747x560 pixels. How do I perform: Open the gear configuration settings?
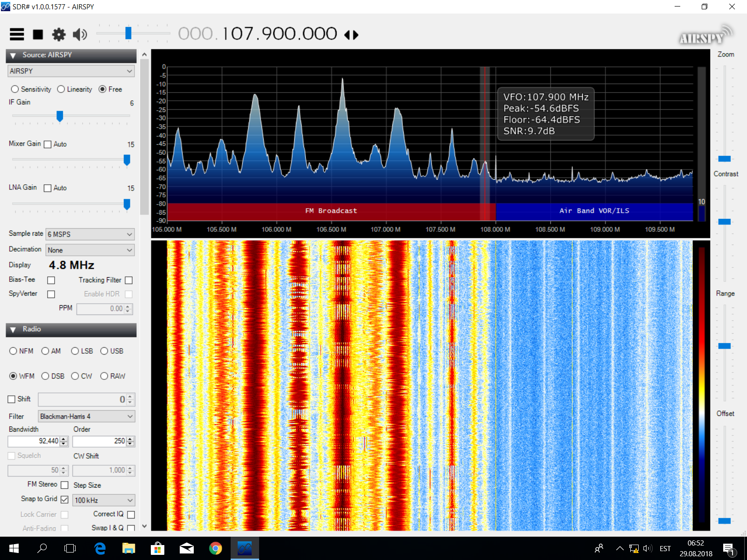click(x=59, y=35)
